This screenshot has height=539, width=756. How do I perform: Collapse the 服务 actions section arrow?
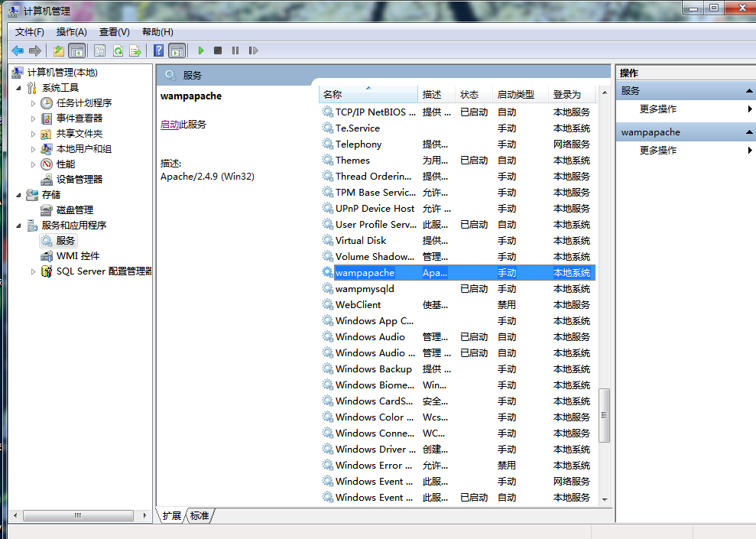pos(749,91)
